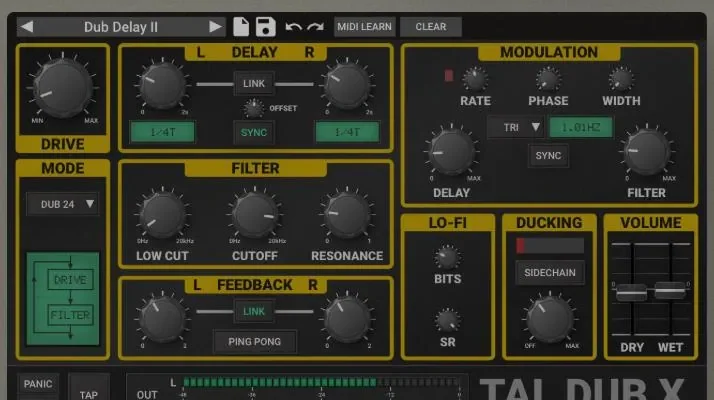The width and height of the screenshot is (714, 400).
Task: Click the DRY volume fader
Action: click(x=631, y=292)
